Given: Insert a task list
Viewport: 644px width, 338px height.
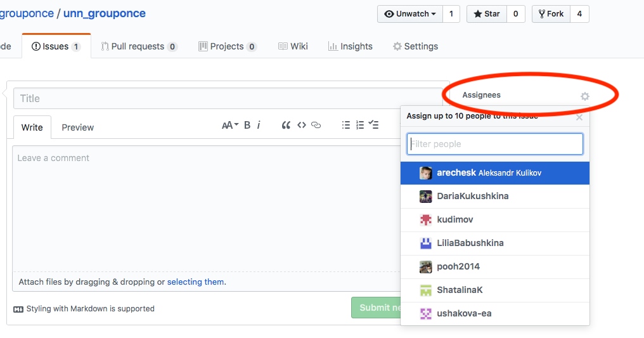Looking at the screenshot, I should (x=373, y=125).
